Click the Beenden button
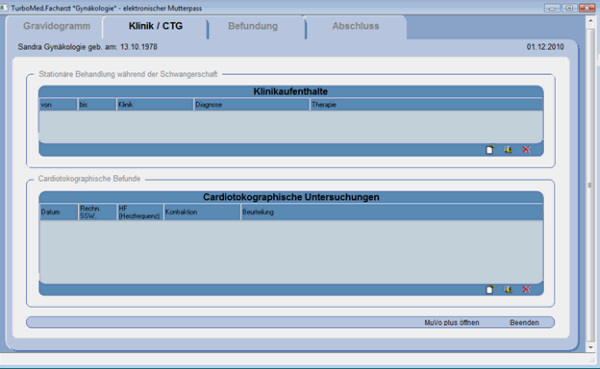600x369 pixels. click(524, 323)
